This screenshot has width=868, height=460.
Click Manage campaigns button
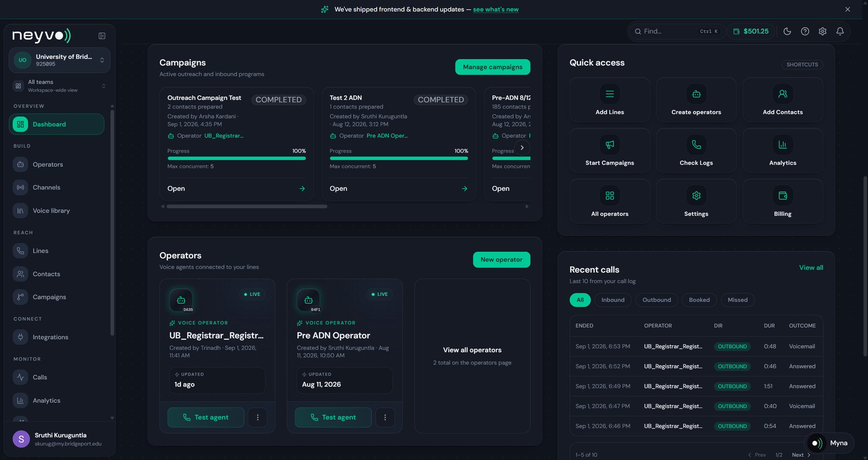492,67
